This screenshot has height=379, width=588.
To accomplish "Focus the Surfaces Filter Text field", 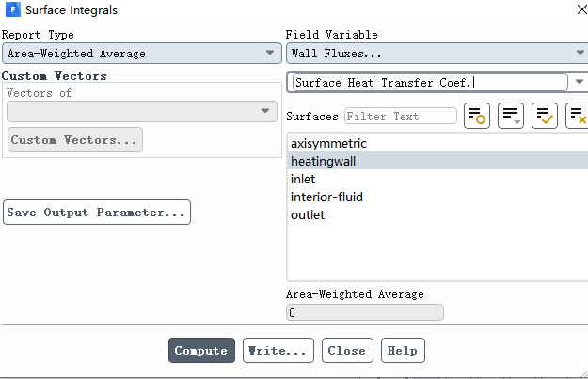I will click(x=400, y=117).
